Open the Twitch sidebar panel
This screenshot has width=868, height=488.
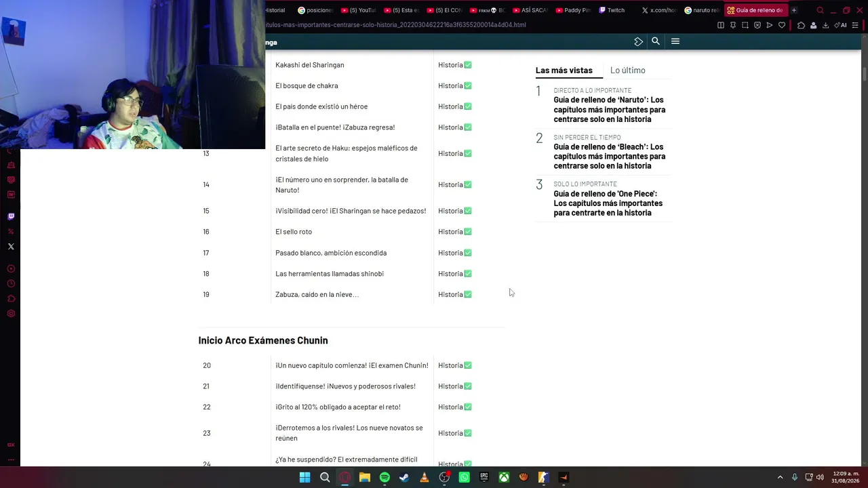(11, 217)
